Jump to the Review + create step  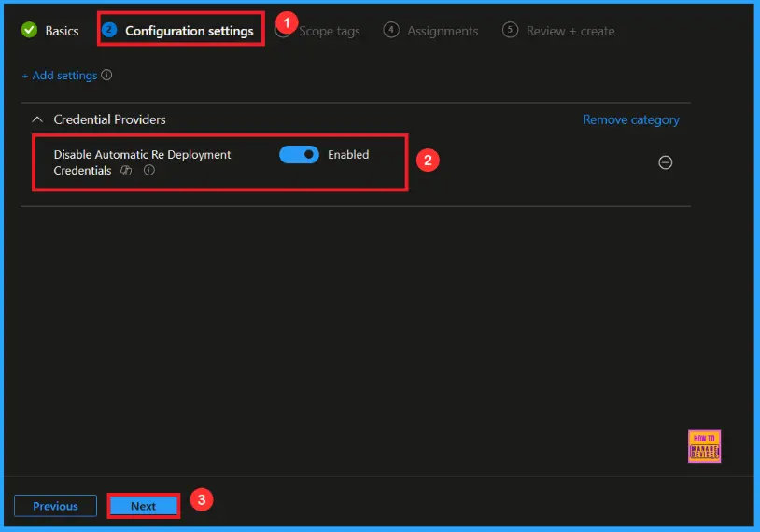[570, 31]
